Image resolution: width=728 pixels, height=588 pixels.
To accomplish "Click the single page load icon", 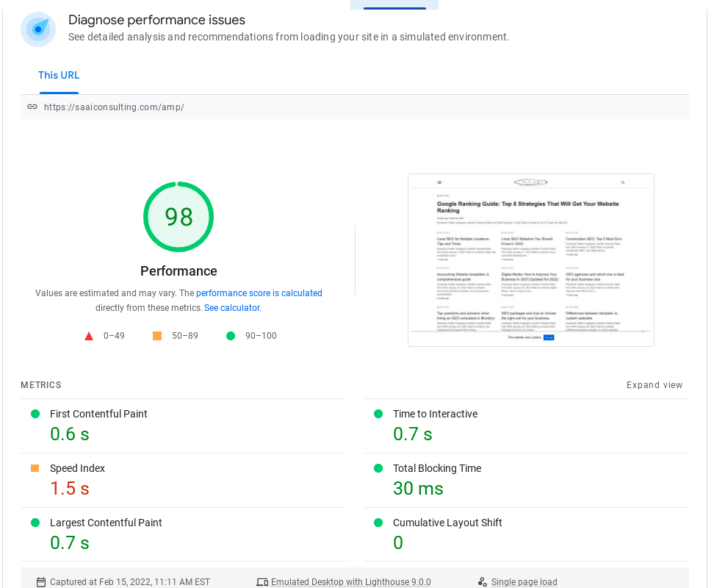I will click(x=483, y=582).
